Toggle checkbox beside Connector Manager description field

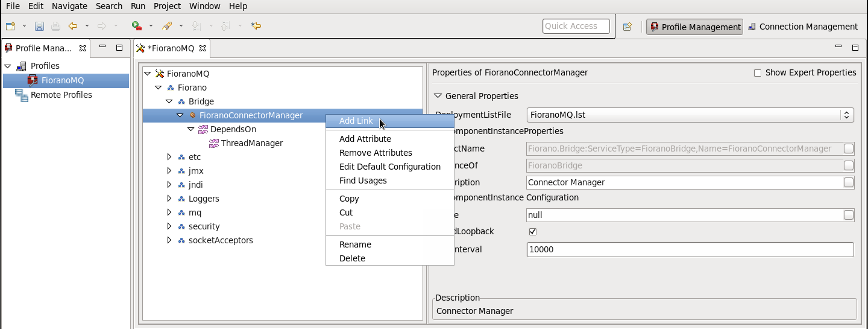point(848,182)
